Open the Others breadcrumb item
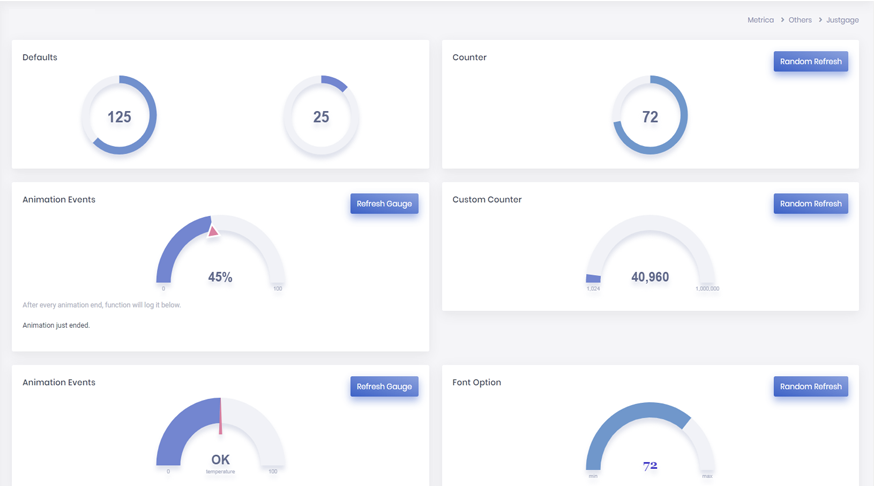The image size is (874, 486). click(800, 20)
